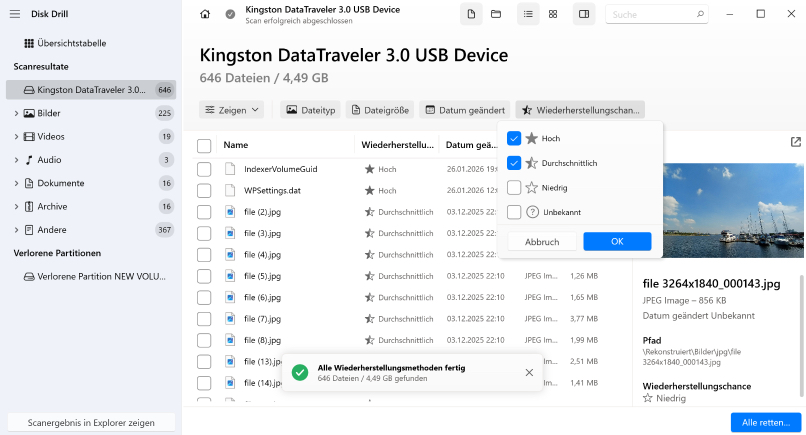Select Kingston DataTraveler in sidebar
The width and height of the screenshot is (806, 435).
(x=91, y=89)
